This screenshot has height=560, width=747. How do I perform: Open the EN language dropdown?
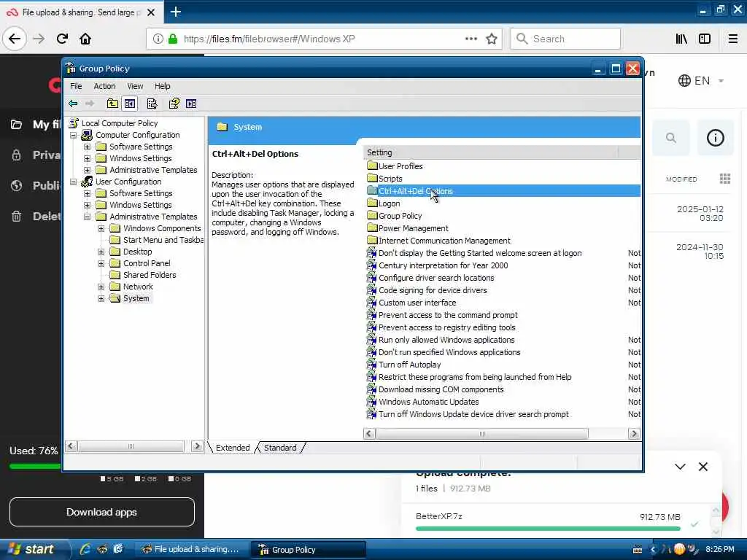(x=701, y=80)
